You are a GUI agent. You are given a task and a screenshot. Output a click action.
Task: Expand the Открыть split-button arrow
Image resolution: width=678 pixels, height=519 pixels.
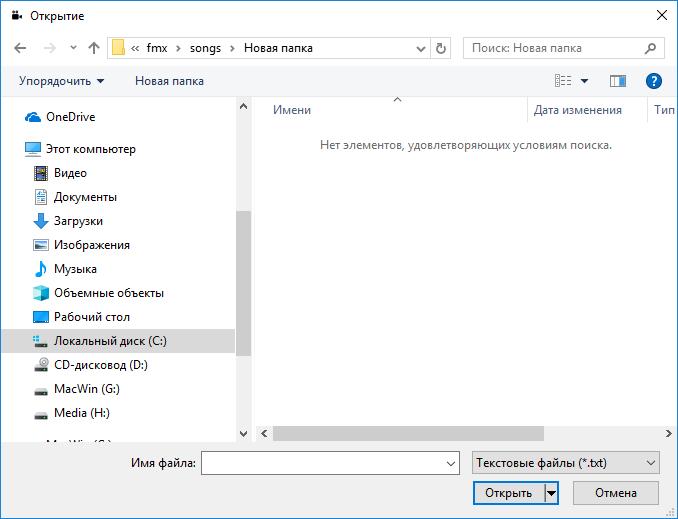click(x=551, y=493)
